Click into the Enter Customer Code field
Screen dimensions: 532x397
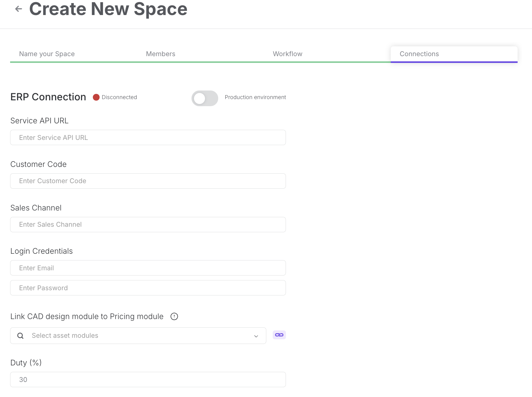[x=148, y=181]
